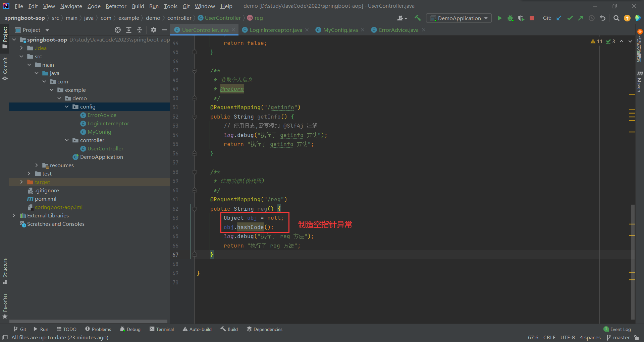Open the Navigate menu

[71, 6]
